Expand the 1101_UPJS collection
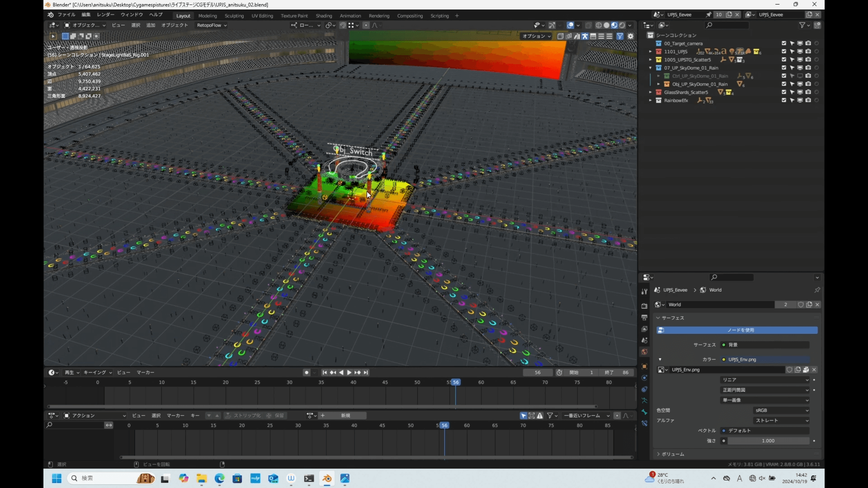868x488 pixels. click(x=651, y=52)
